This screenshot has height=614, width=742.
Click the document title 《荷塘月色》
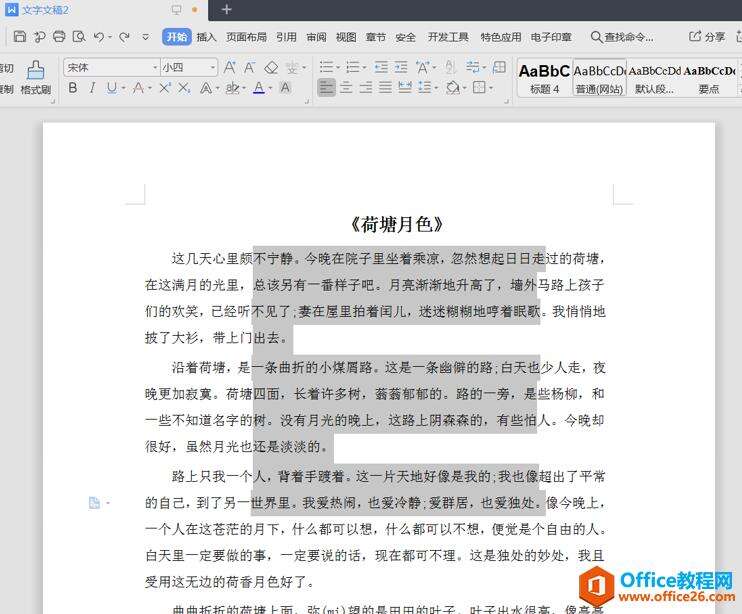(397, 224)
